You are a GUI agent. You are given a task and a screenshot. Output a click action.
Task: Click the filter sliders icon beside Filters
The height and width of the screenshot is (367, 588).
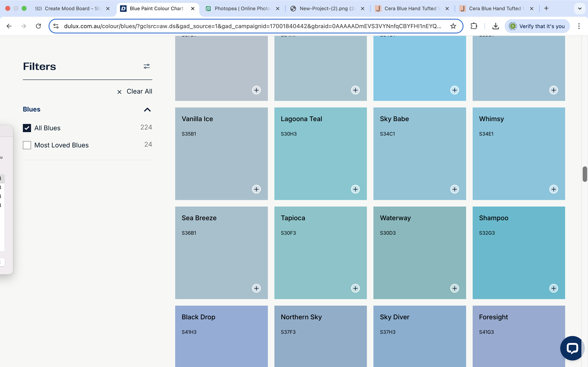pyautogui.click(x=147, y=66)
